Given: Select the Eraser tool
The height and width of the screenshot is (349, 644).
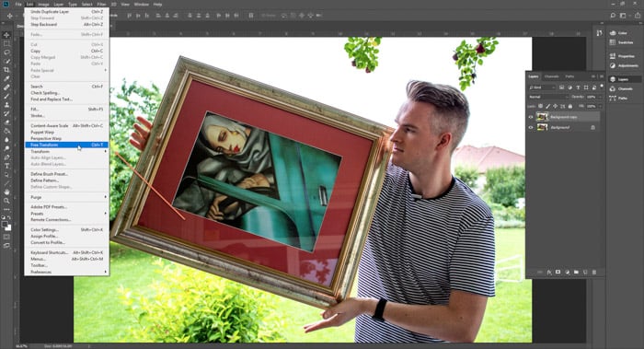Looking at the screenshot, I should tap(6, 122).
